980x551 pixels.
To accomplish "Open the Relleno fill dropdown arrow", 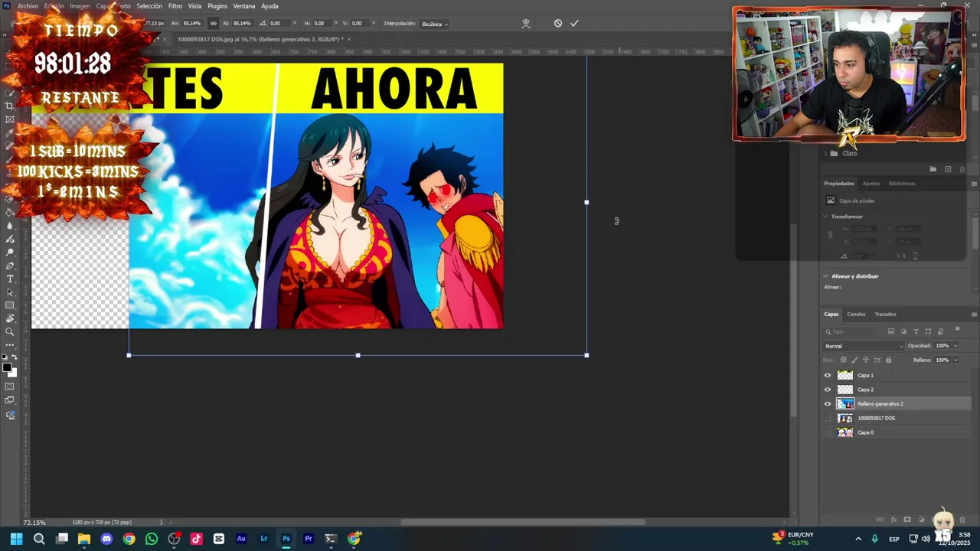I will tap(955, 360).
